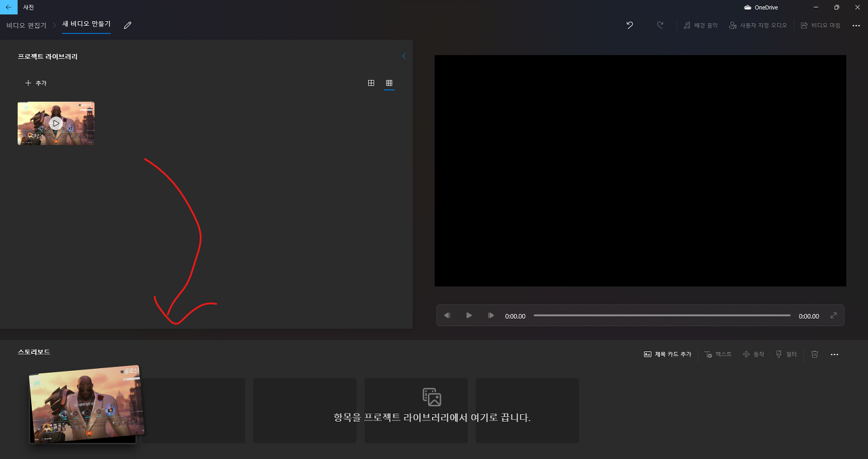Click the 사진 app title text
Viewport: 868px width, 459px height.
tap(28, 7)
